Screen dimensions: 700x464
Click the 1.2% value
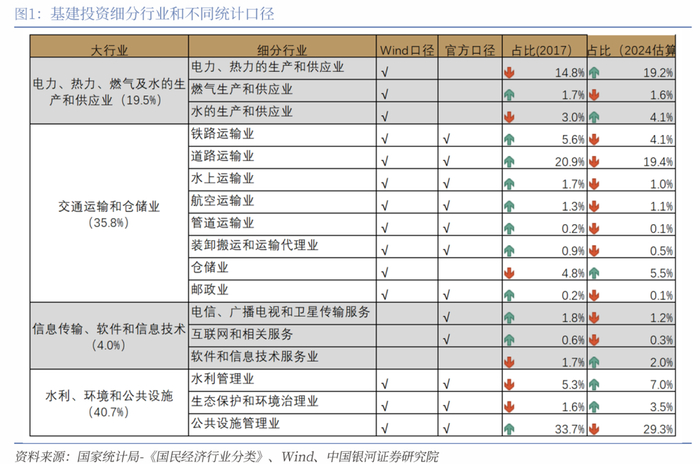point(661,318)
